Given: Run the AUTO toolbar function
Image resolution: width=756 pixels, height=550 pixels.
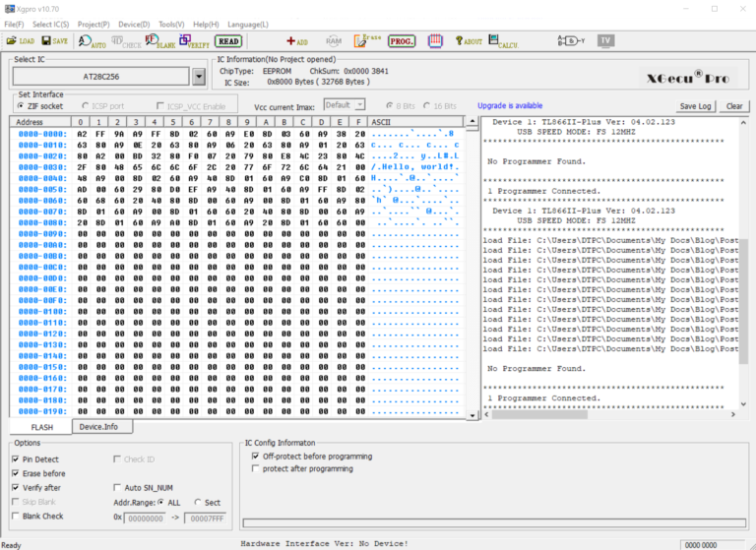Looking at the screenshot, I should click(x=92, y=41).
